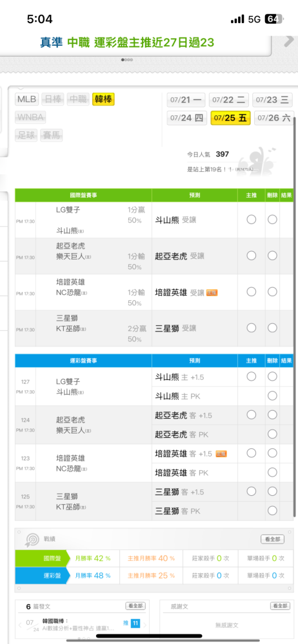Screen dimensions: 298x644
Task: Select 刪除 for 起亞老虎 客 PK
Action: 272,434
